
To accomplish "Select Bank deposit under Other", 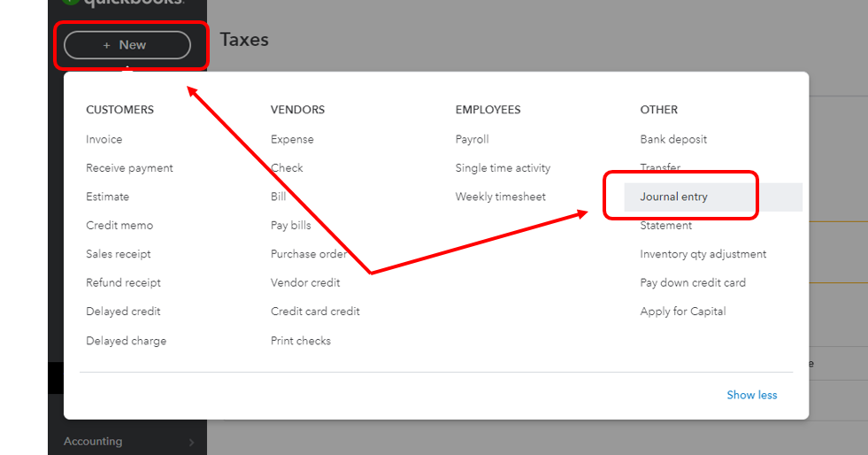I will click(x=673, y=140).
